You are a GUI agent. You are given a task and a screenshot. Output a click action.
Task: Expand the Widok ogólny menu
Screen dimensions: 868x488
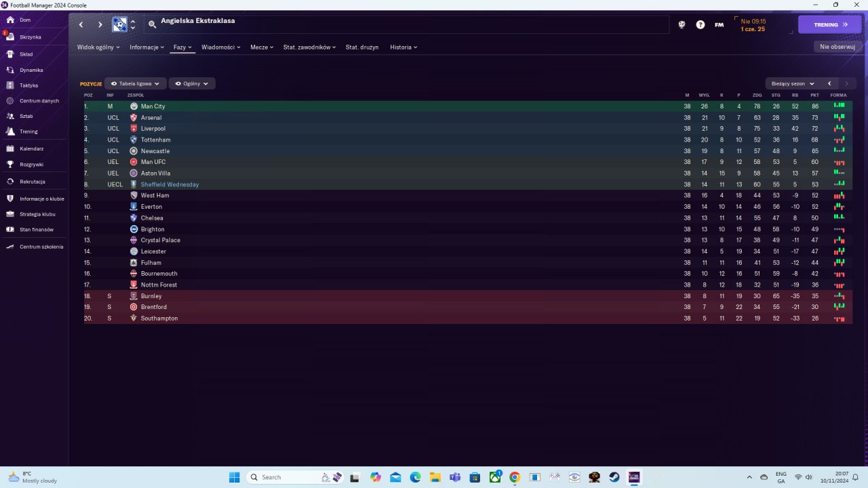coord(98,47)
